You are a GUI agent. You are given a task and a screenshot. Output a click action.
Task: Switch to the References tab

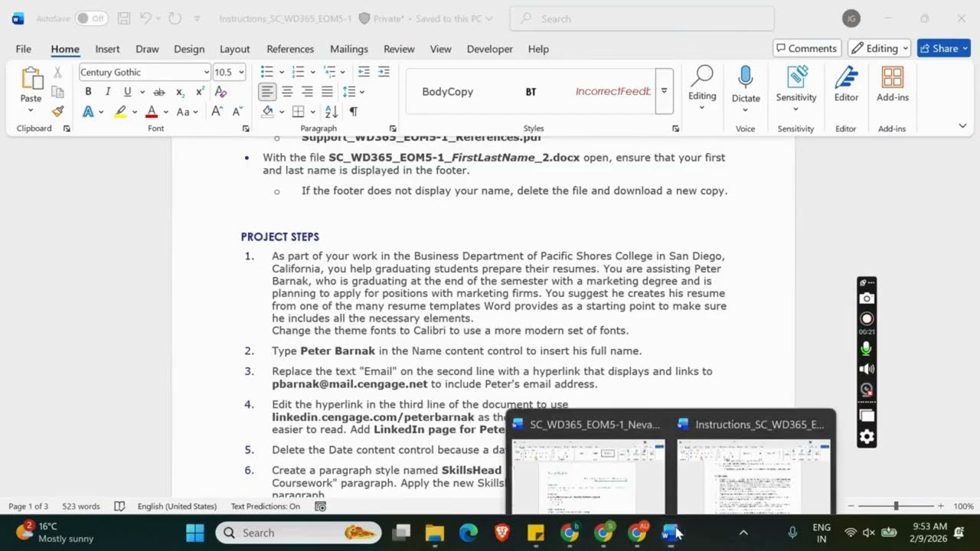[290, 49]
